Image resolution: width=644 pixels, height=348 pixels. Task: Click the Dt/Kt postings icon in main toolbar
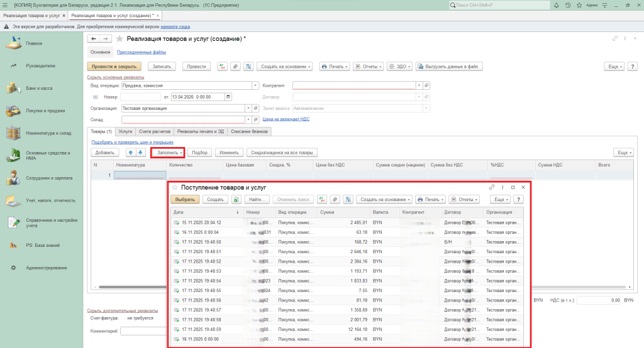point(222,66)
